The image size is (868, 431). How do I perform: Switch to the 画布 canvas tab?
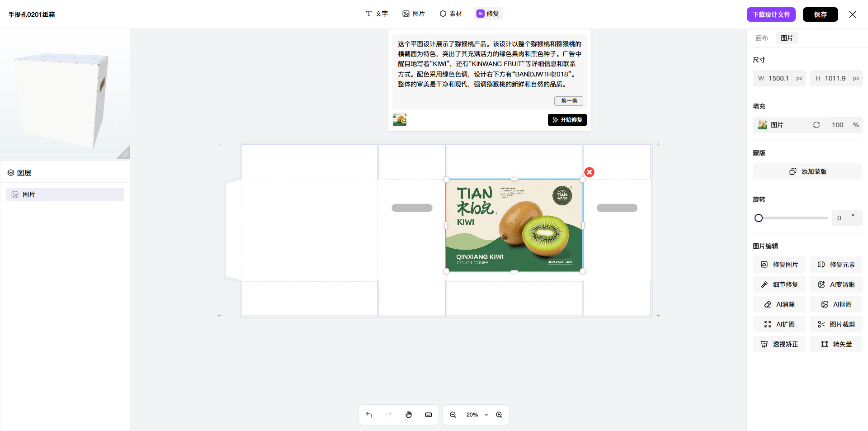762,38
